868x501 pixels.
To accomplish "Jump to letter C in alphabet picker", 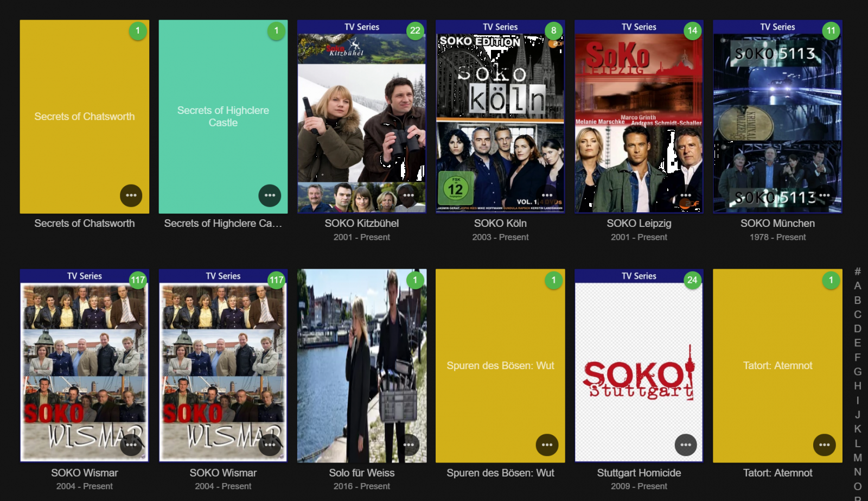I will [x=858, y=314].
